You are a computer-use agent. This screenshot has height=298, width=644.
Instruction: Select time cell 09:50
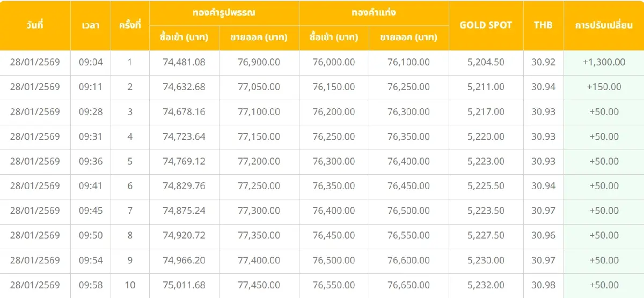coord(91,235)
